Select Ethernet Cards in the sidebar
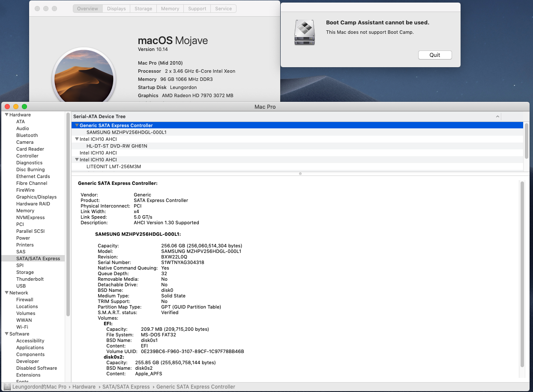Viewport: 533px width, 392px height. [33, 176]
